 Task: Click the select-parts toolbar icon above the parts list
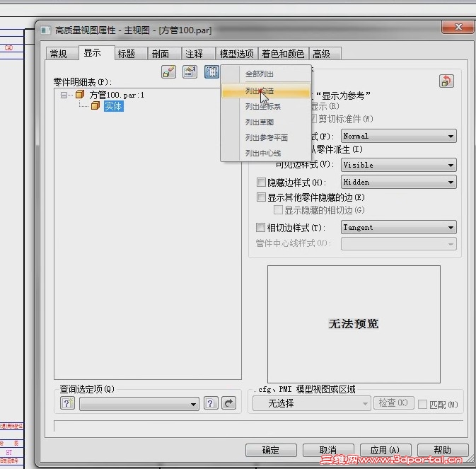(x=168, y=72)
